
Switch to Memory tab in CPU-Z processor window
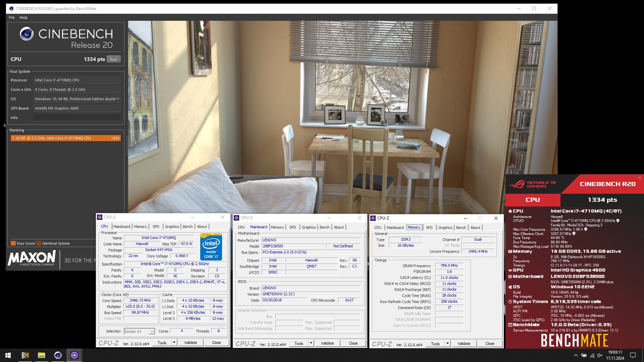coord(141,227)
